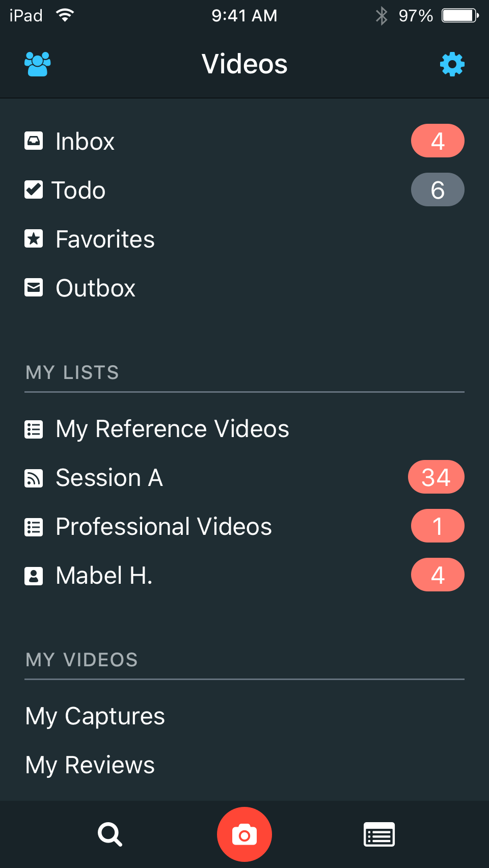
Task: Open settings via the gear icon
Action: pos(452,64)
